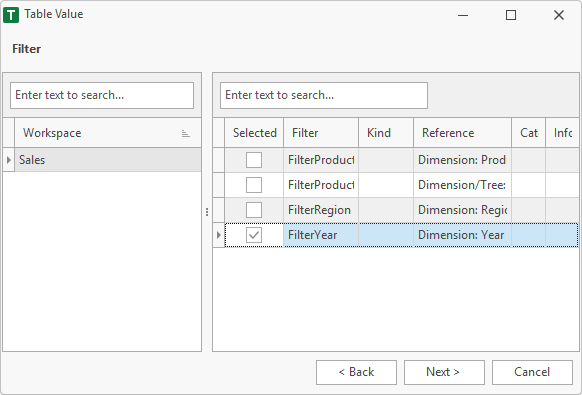Screen dimensions: 582x395
Task: Check the FilterRegion checkbox
Action: click(x=254, y=210)
